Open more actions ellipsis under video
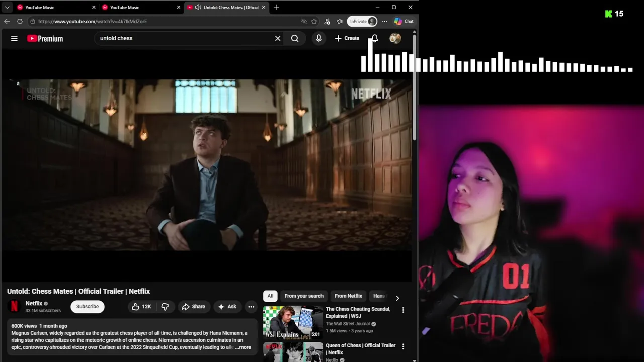The height and width of the screenshot is (362, 644). [251, 306]
